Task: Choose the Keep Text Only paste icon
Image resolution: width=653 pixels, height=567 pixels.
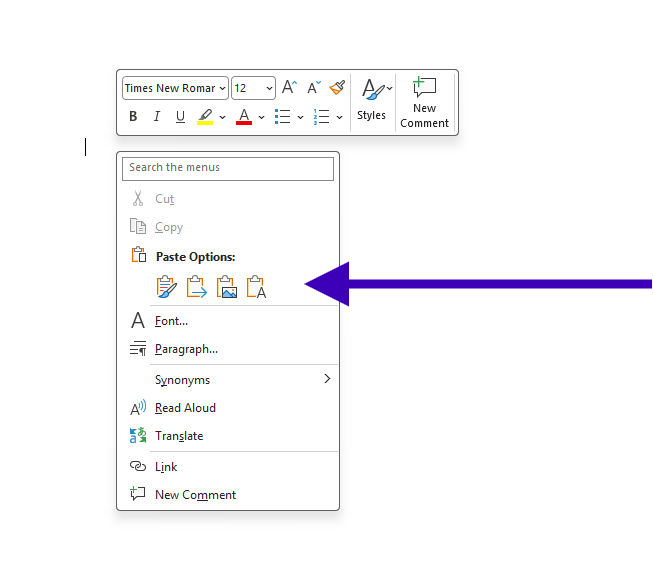Action: coord(257,287)
